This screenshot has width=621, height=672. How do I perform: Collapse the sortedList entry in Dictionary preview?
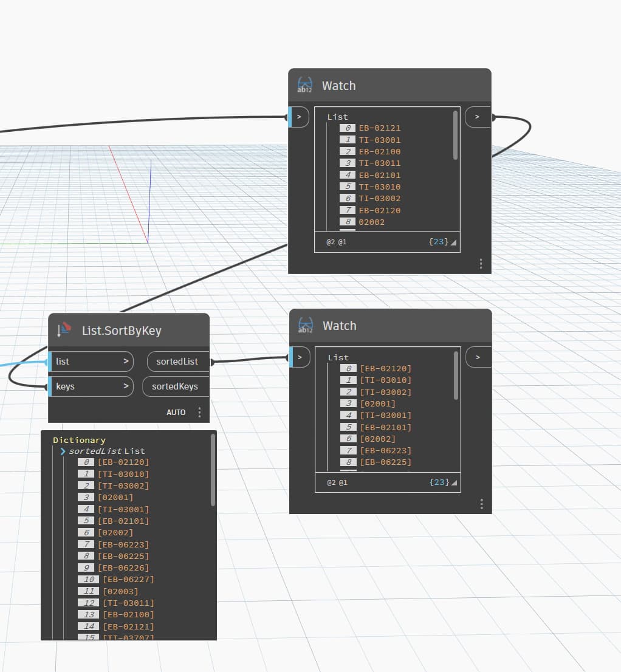point(63,451)
